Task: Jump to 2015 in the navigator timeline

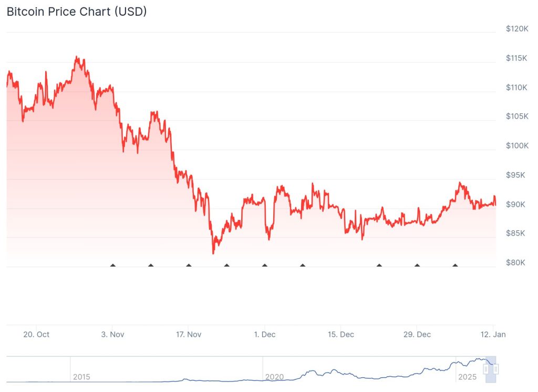Action: point(81,377)
